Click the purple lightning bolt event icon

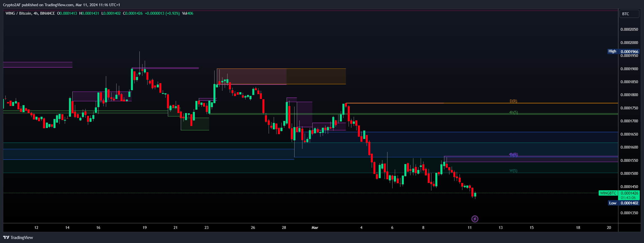[x=475, y=219]
